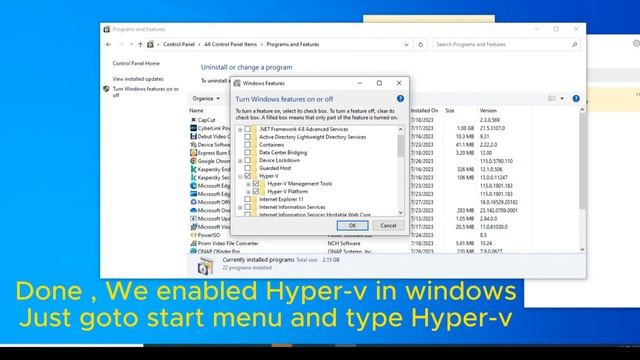Click OK in Windows Features dialog
The image size is (640, 360).
point(352,225)
